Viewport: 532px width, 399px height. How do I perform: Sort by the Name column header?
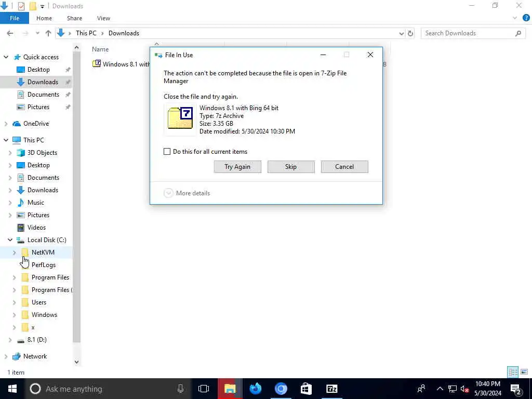coord(100,49)
